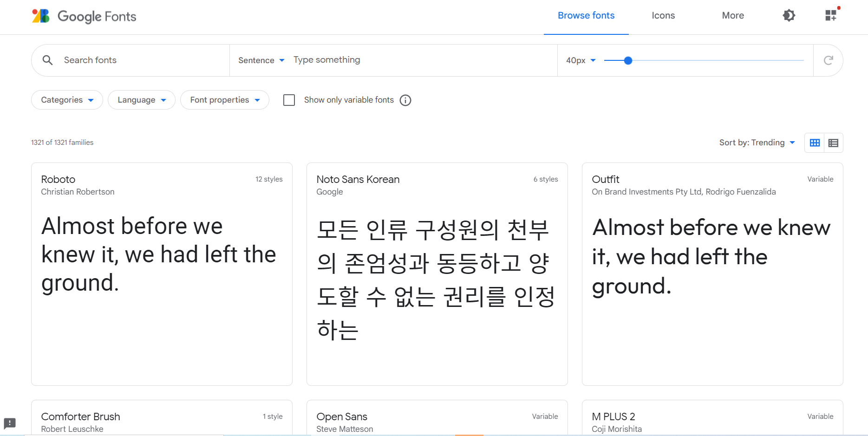This screenshot has height=436, width=868.
Task: Open the Roboto font card
Action: pyautogui.click(x=162, y=274)
